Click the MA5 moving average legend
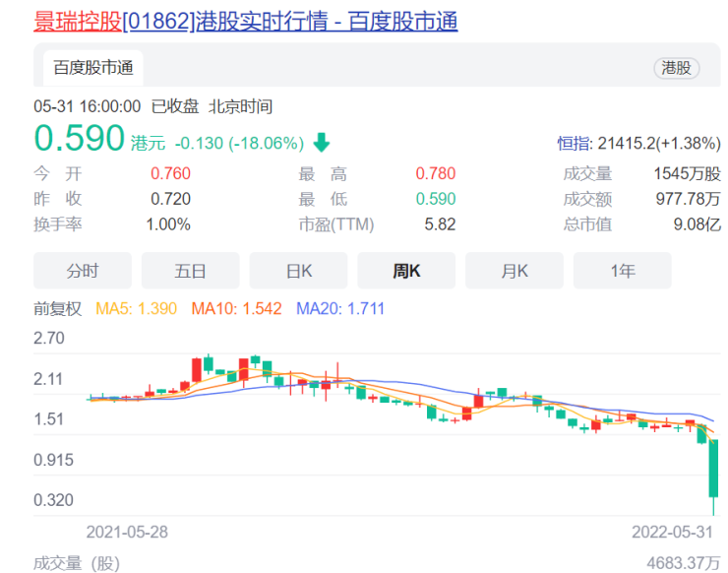The image size is (728, 573). coord(136,308)
